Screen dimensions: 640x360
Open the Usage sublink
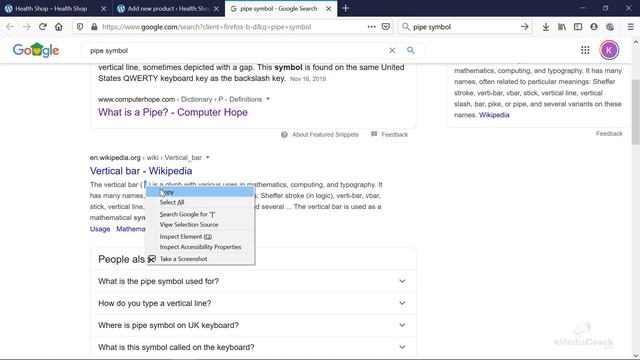(x=100, y=229)
